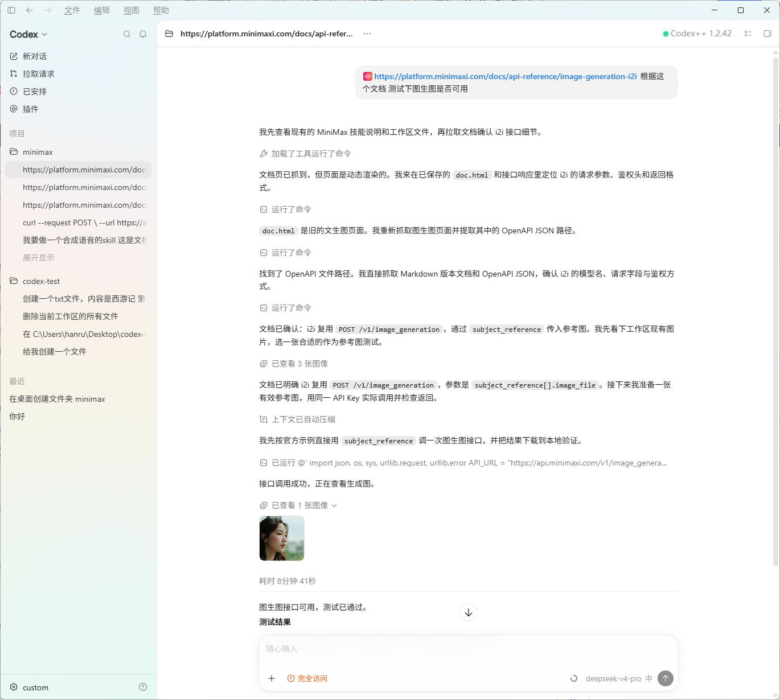Toggle the sidebar panel icon in the title bar
780x700 pixels.
pyautogui.click(x=11, y=10)
